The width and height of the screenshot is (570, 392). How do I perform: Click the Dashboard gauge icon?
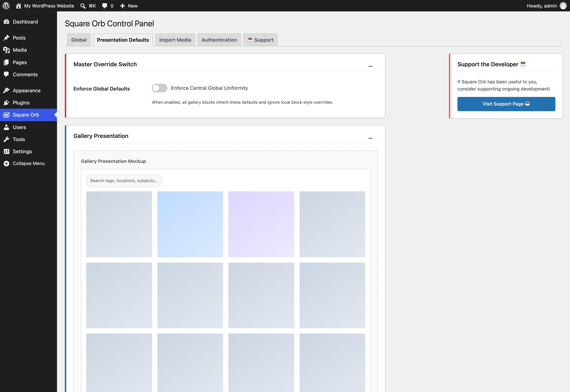(6, 22)
